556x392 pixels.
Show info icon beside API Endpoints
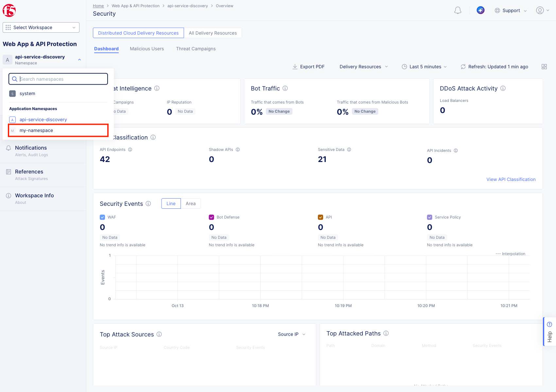click(130, 150)
